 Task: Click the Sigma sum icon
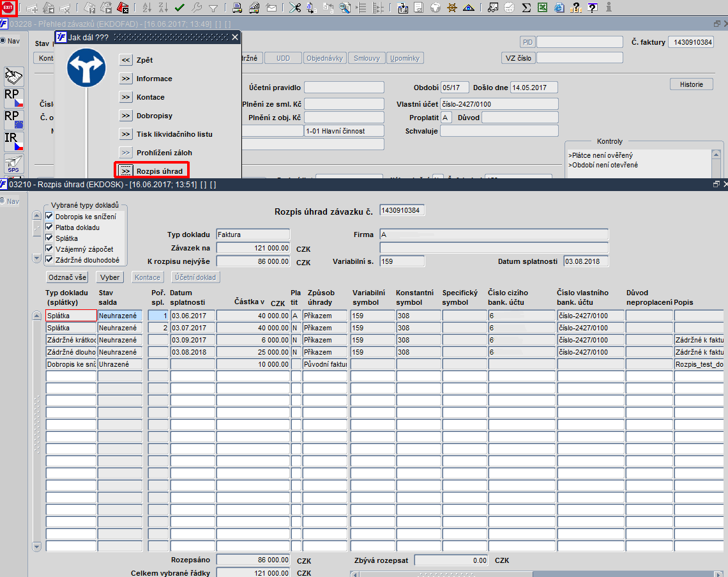(x=526, y=8)
